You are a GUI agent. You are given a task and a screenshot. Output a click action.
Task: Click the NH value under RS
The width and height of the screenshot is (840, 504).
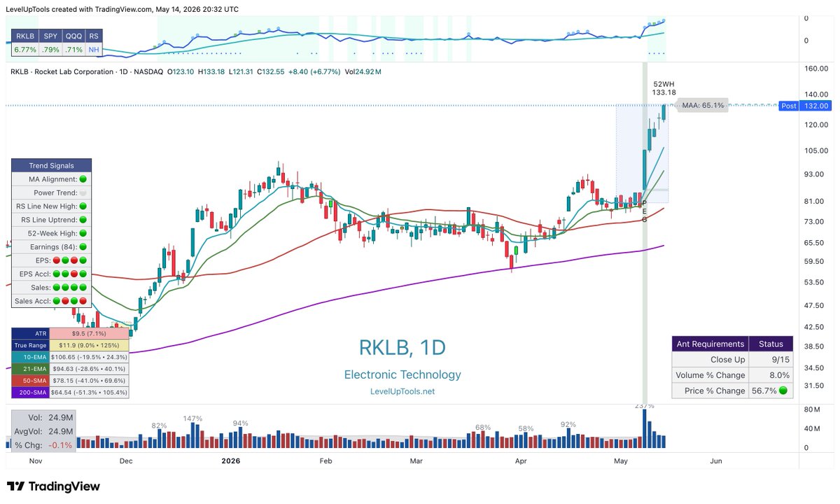click(x=93, y=49)
